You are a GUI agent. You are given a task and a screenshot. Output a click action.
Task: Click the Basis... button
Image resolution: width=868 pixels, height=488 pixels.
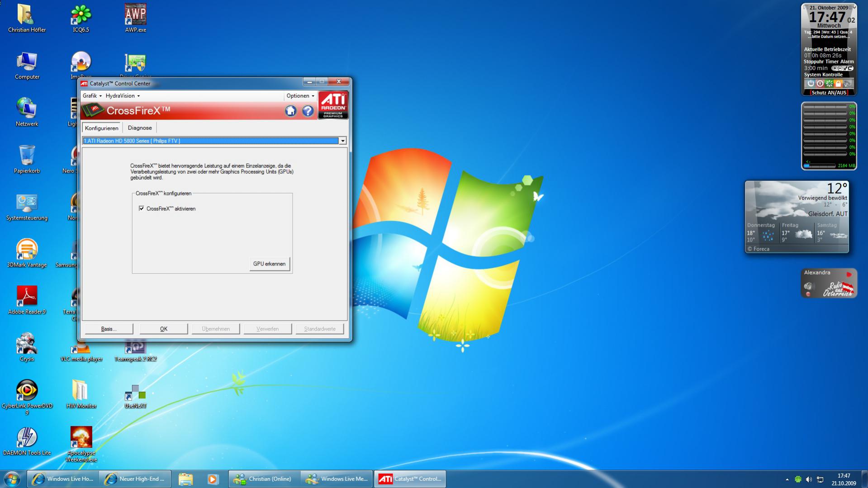pos(109,329)
